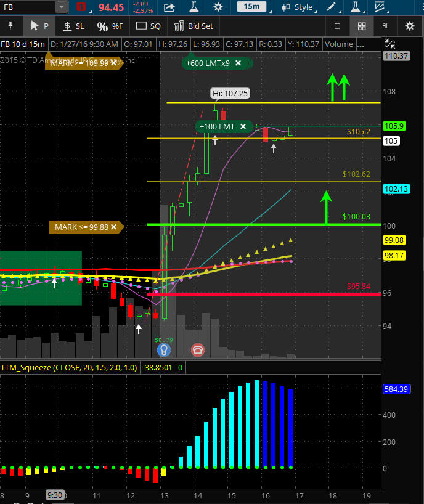Click the 94.45 last price in the top bar
The width and height of the screenshot is (424, 504).
(x=111, y=7)
